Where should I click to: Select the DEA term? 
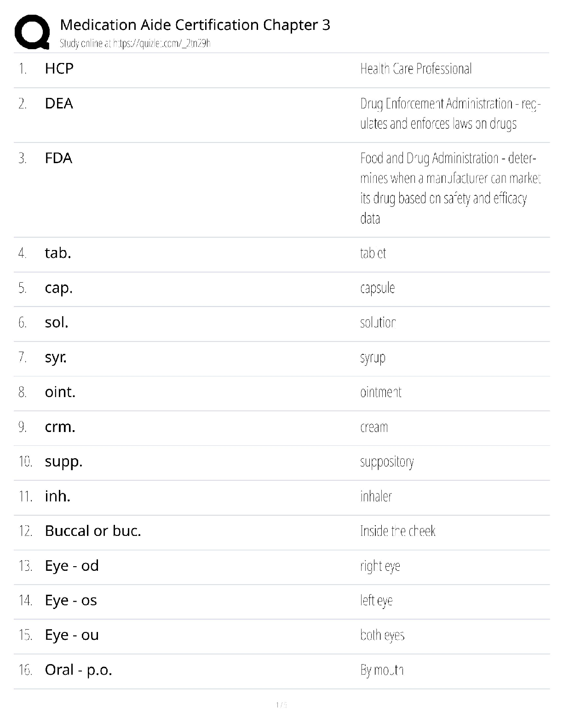(x=59, y=103)
